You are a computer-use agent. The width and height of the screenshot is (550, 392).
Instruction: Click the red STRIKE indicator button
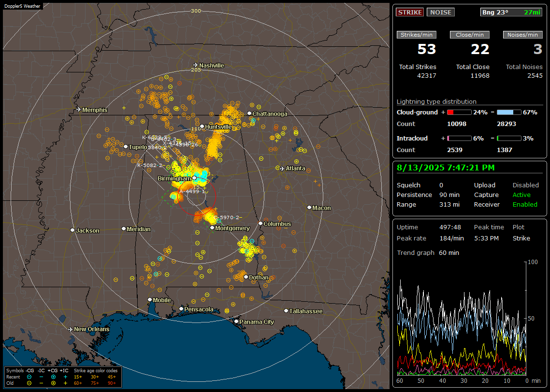point(410,12)
